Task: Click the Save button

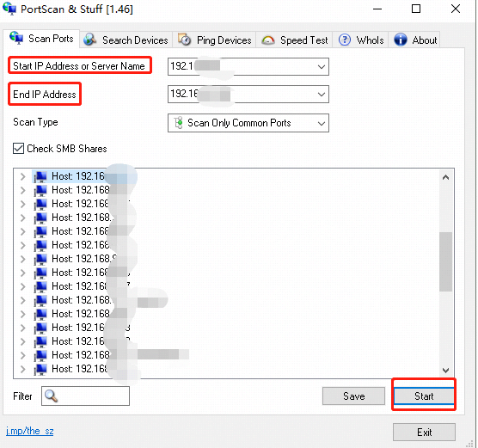Action: (353, 396)
